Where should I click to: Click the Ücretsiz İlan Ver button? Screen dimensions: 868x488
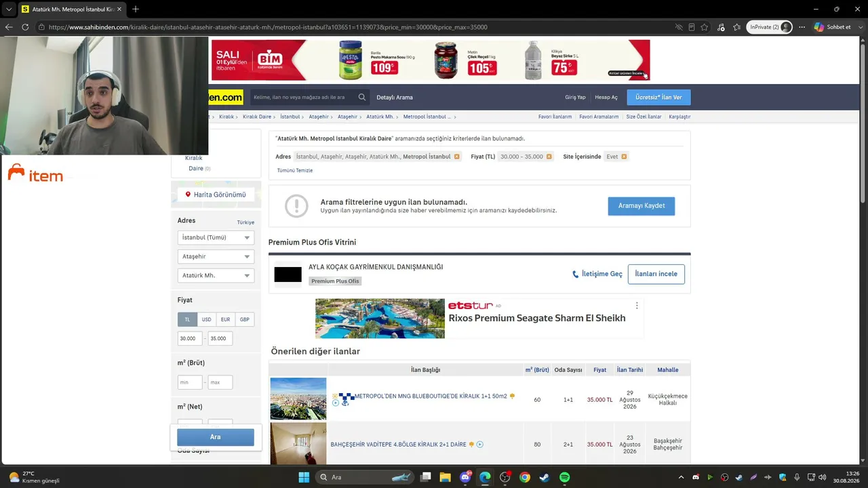click(658, 98)
